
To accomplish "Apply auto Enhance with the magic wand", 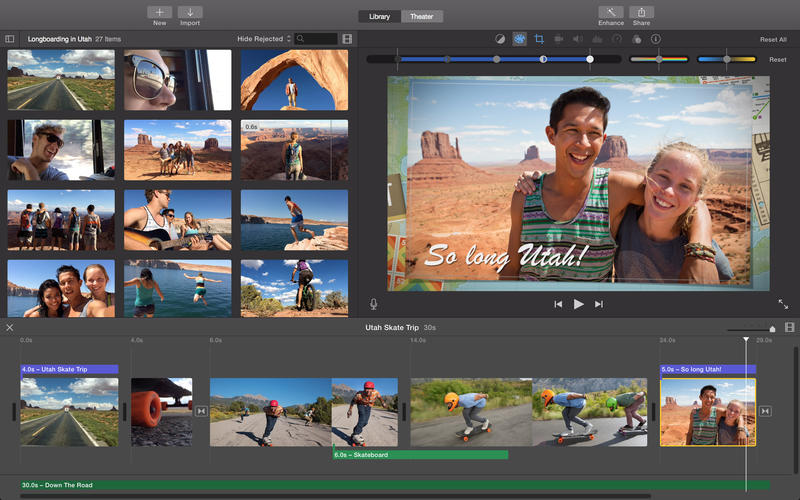I will click(611, 13).
